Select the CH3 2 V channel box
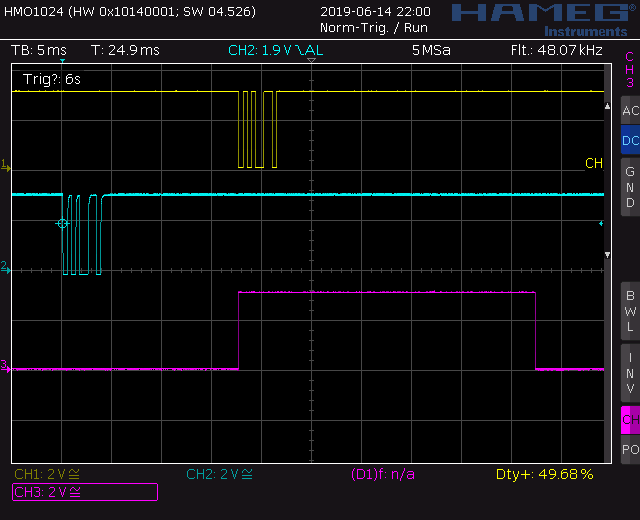The height and width of the screenshot is (520, 640). [x=84, y=491]
